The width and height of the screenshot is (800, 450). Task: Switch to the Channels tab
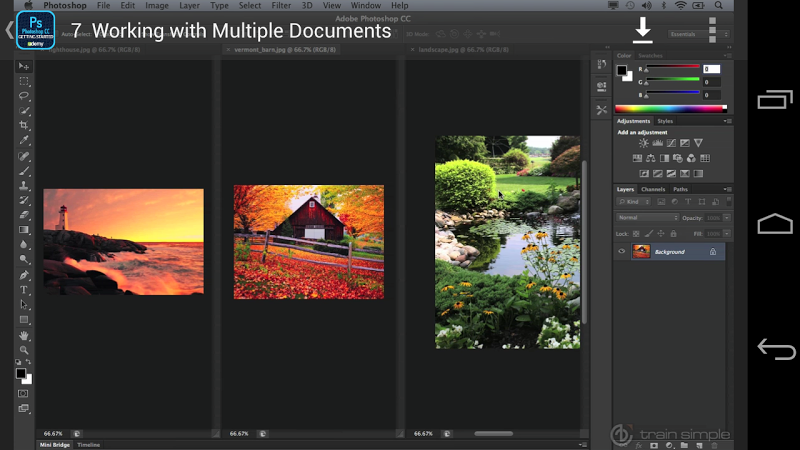(x=653, y=189)
